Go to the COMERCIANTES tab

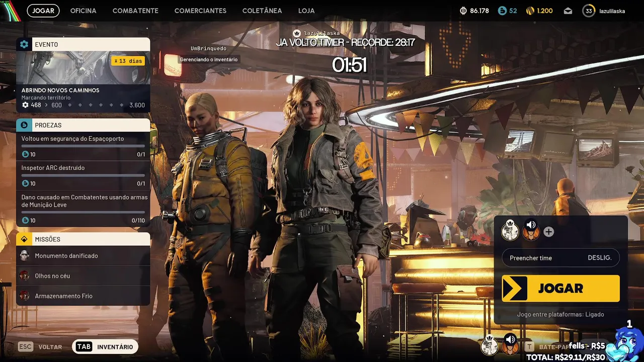[x=200, y=11]
